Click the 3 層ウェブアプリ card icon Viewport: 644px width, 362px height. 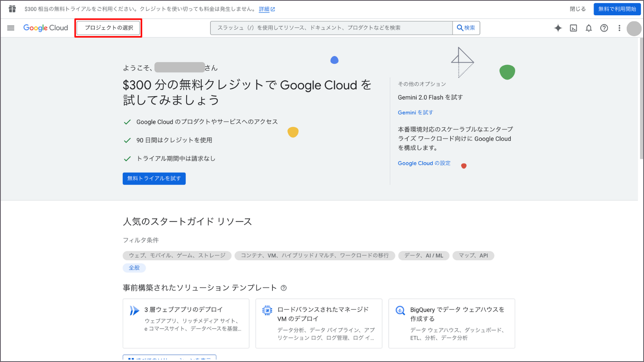tap(134, 311)
